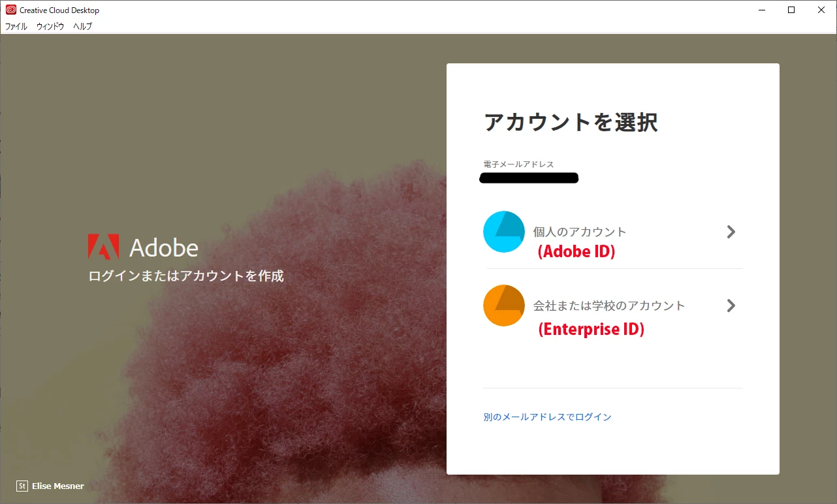
Task: Click the 電子メールアドレス label
Action: tap(518, 164)
